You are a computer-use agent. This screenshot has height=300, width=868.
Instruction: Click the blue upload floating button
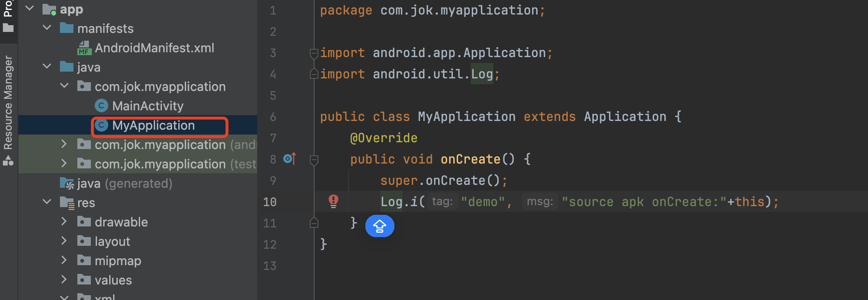coord(379,226)
